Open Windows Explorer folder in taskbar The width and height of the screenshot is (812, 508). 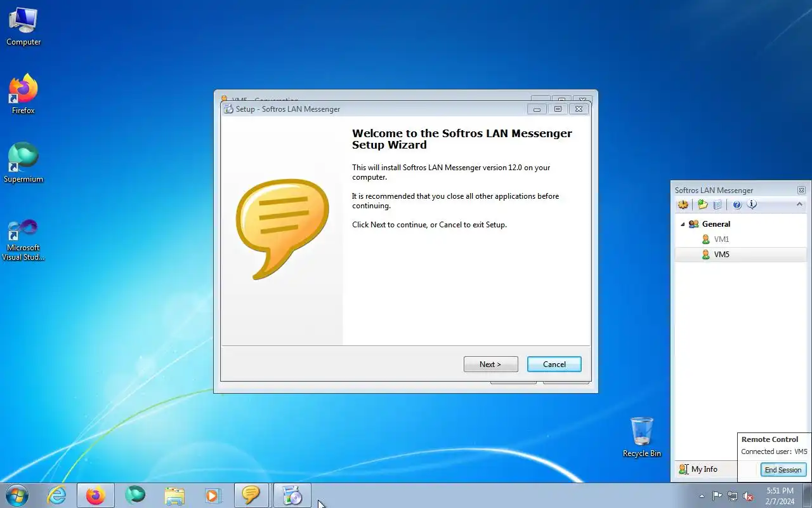(174, 495)
